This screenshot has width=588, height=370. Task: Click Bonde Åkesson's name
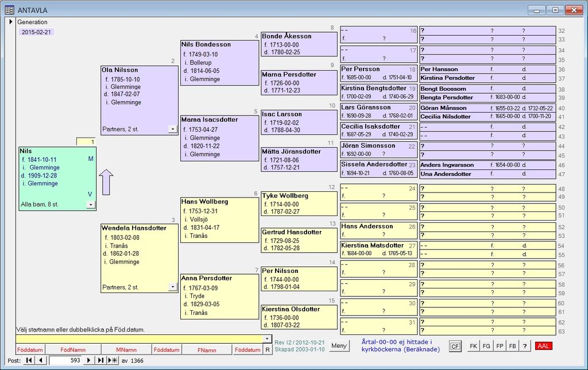coord(287,36)
